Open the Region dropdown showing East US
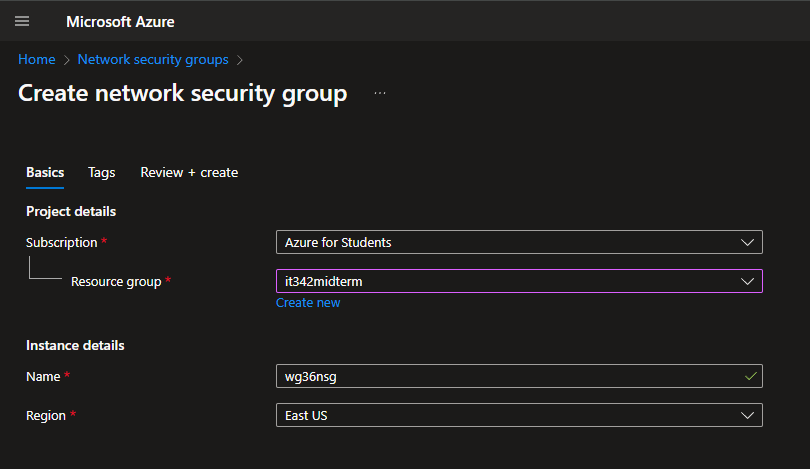This screenshot has width=810, height=469. coord(518,415)
